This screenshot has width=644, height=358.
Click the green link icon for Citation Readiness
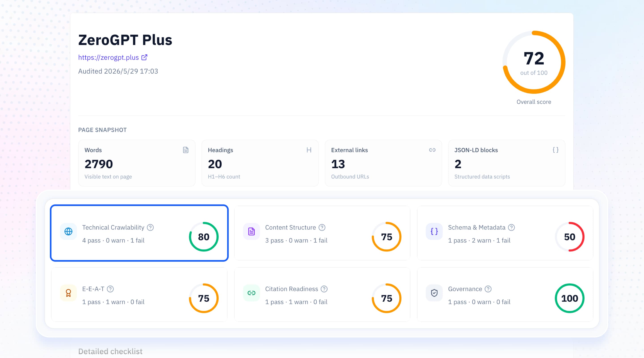click(x=251, y=293)
